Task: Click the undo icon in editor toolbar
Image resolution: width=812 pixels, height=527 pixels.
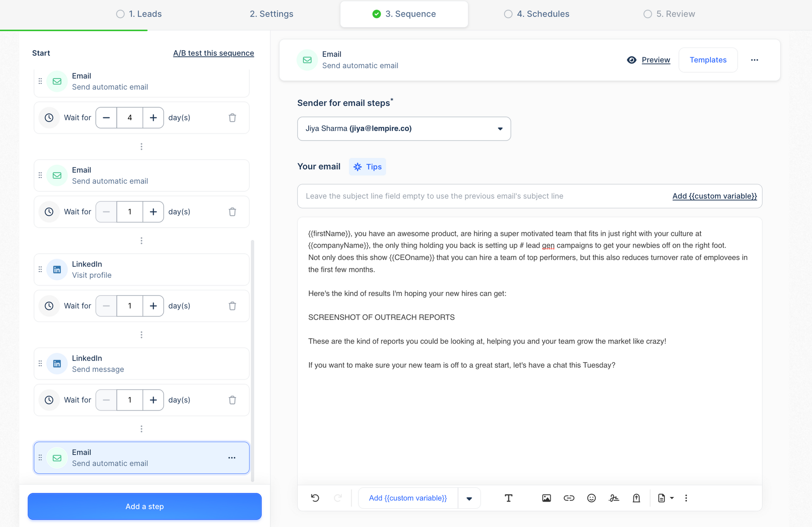Action: (315, 498)
